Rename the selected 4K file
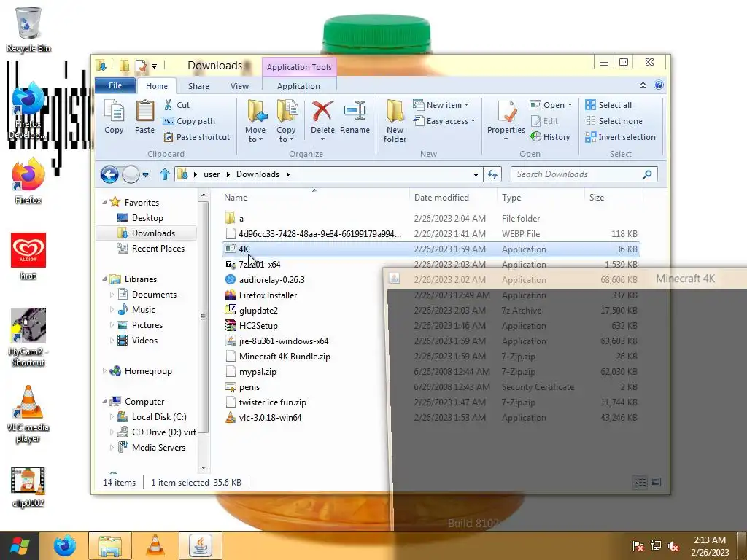747x560 pixels. 355,117
